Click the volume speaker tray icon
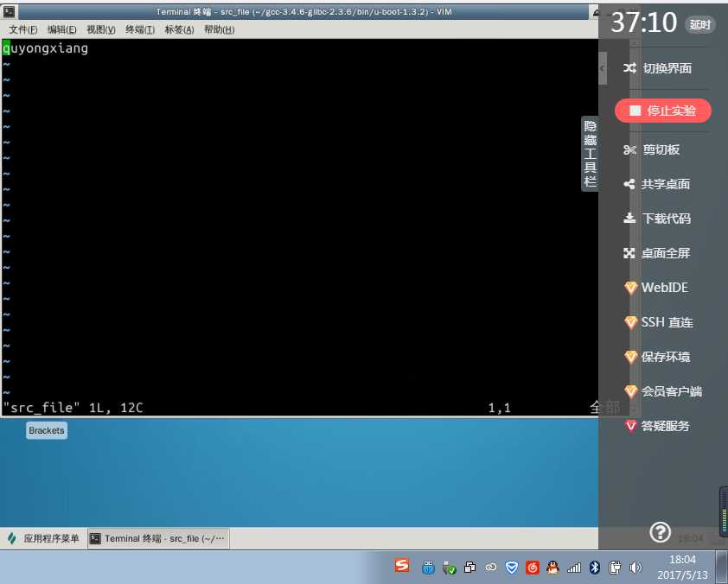Viewport: 728px width, 584px height. 635,567
